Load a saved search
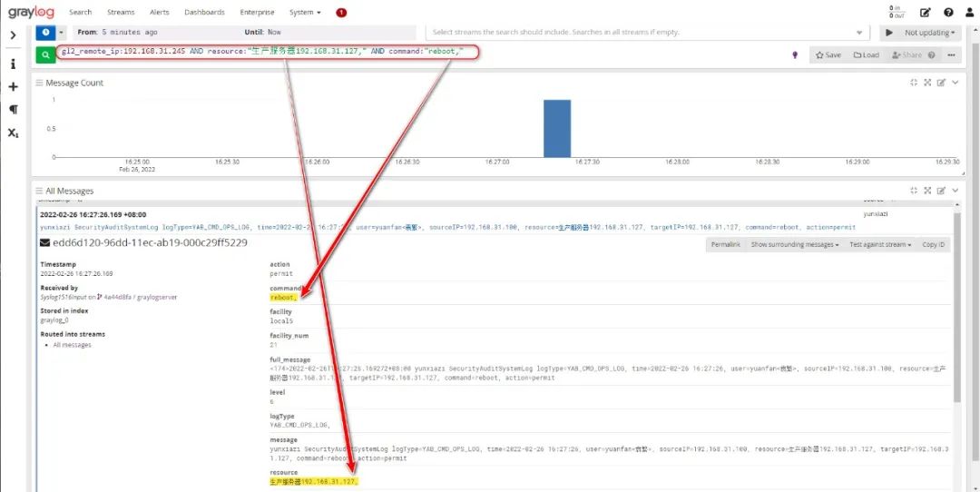 pyautogui.click(x=867, y=55)
